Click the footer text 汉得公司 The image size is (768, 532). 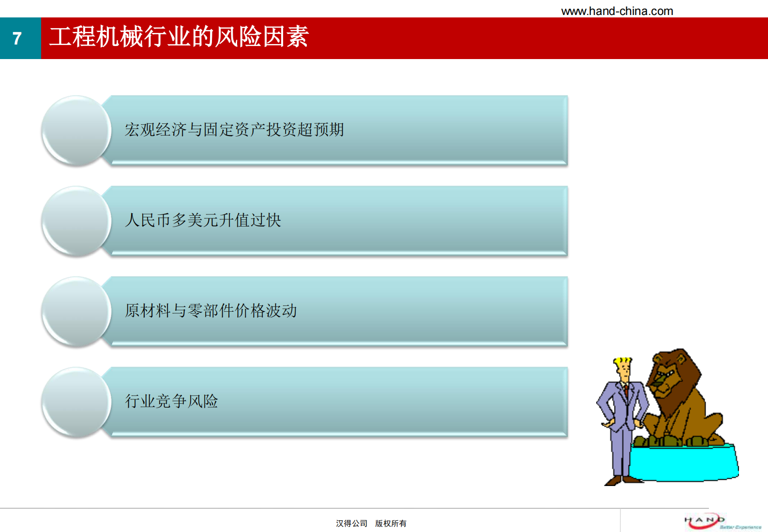coord(352,523)
